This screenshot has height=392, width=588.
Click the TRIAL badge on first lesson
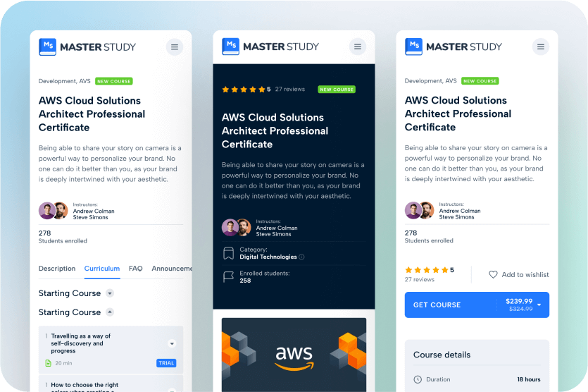point(166,363)
